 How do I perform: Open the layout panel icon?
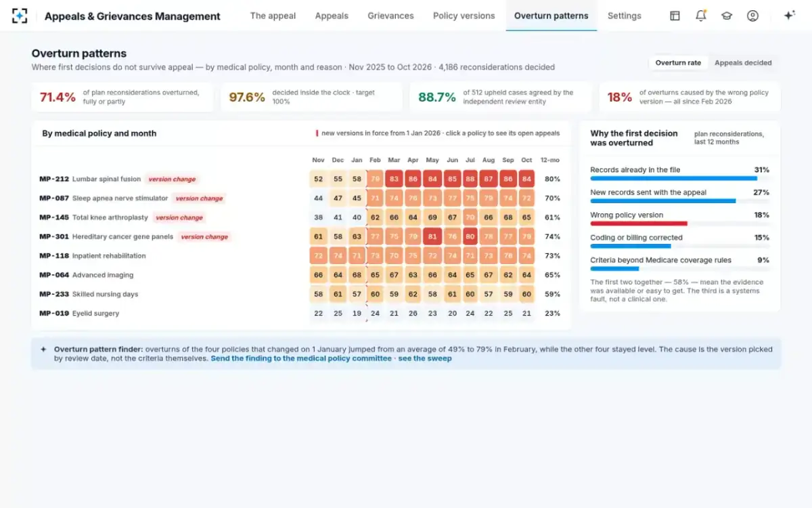click(675, 16)
